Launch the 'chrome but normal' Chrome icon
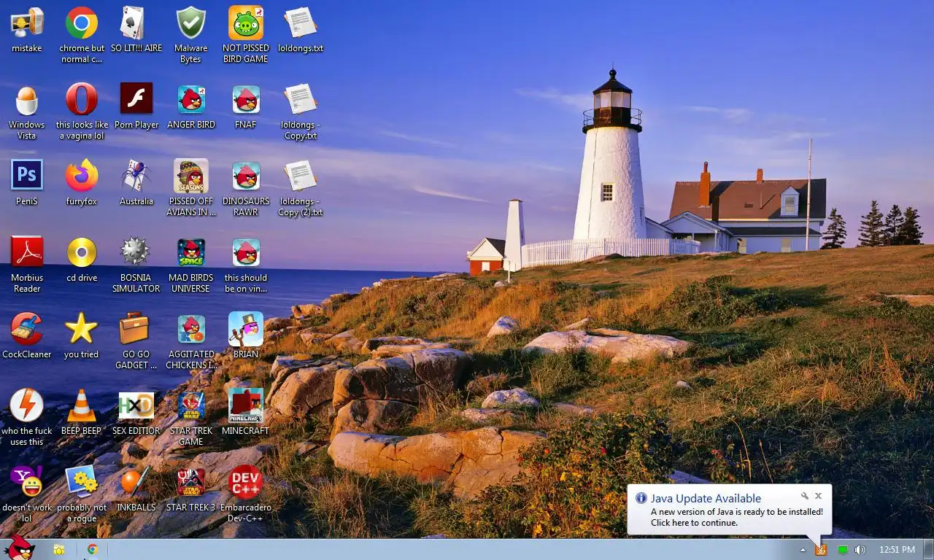Screen dimensions: 934x560 coord(82,23)
